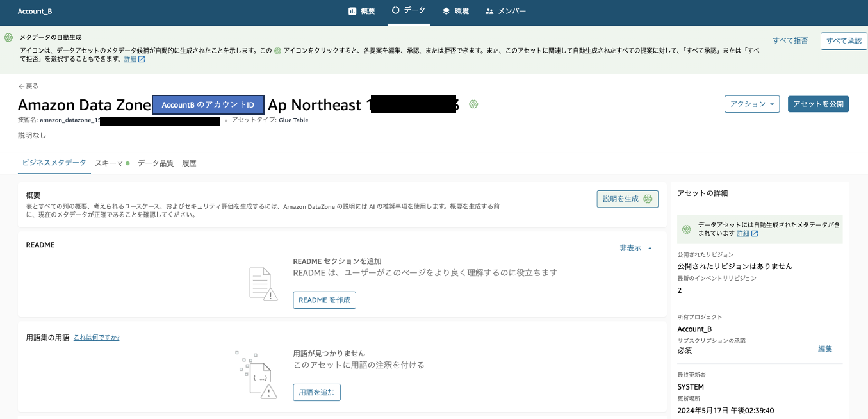
Task: Click the 概要 chart icon in top navigation
Action: [x=353, y=10]
